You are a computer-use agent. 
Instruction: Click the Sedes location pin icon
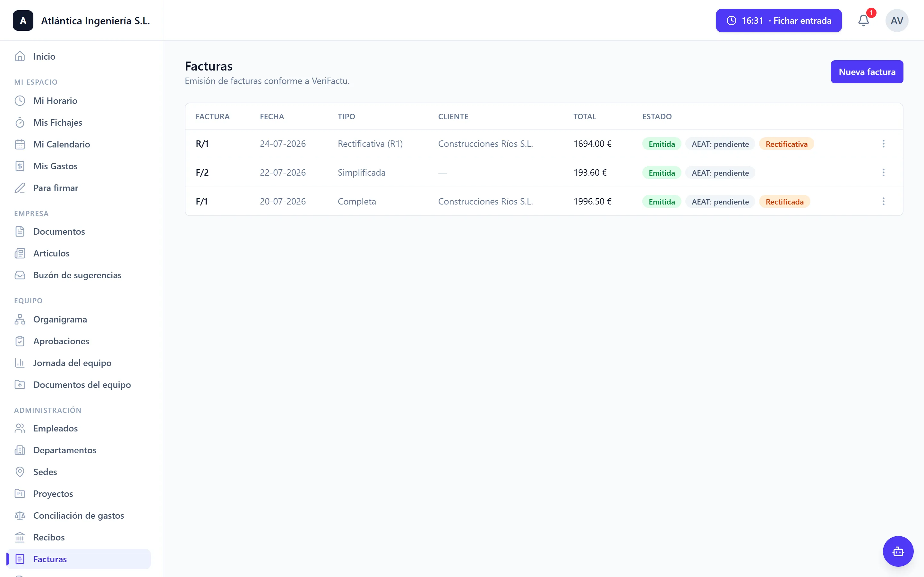20,472
